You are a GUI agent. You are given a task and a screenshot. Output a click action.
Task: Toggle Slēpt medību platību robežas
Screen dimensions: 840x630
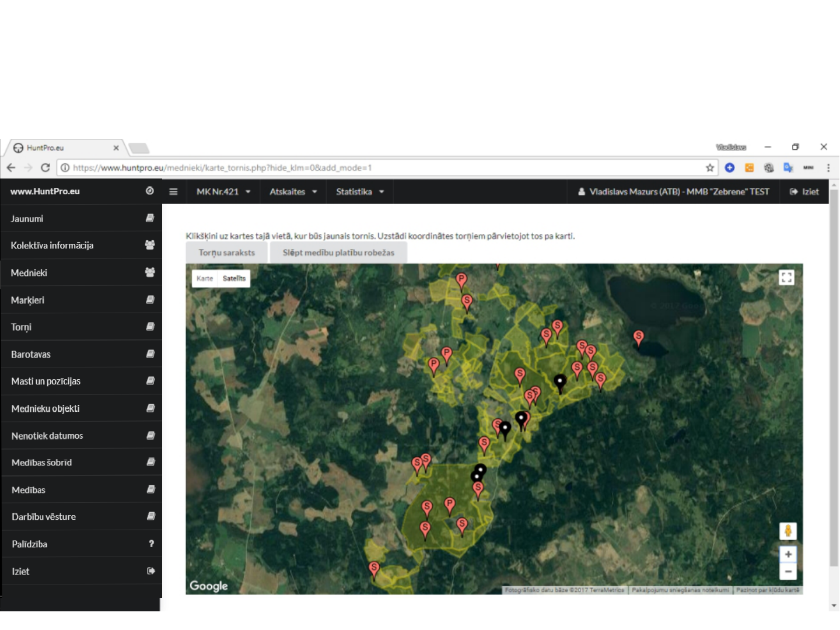pos(338,253)
